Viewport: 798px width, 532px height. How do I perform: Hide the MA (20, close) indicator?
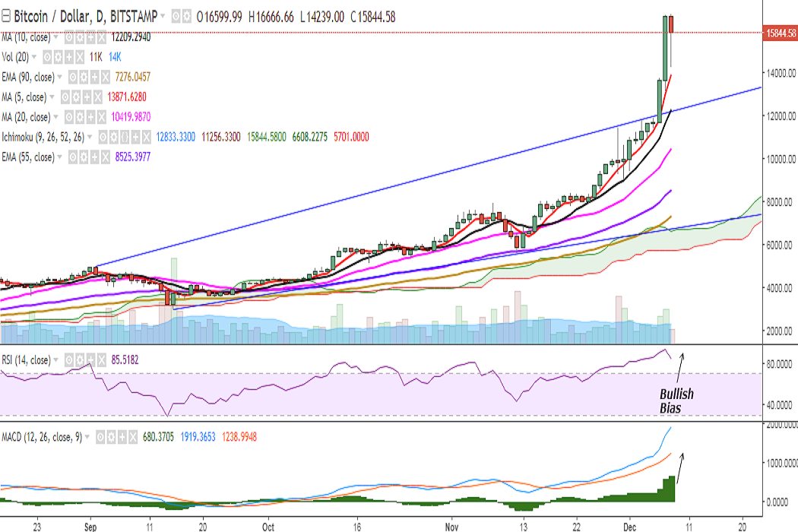point(68,117)
